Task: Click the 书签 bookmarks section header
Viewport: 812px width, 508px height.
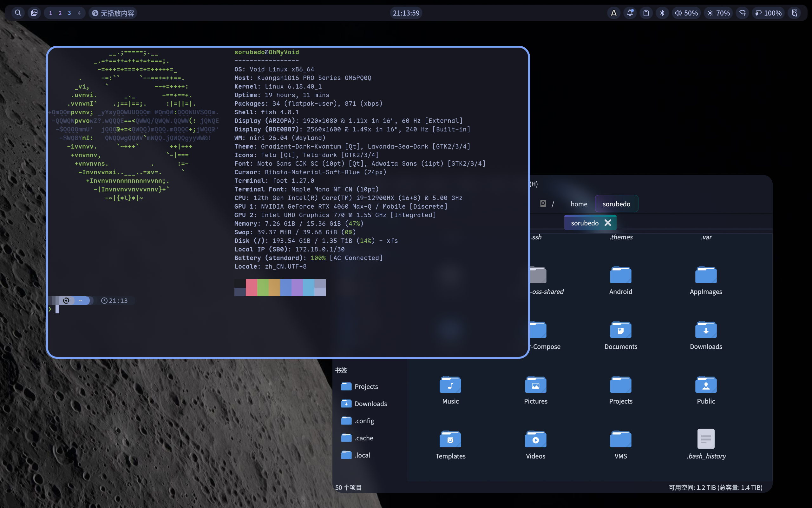Action: (341, 370)
